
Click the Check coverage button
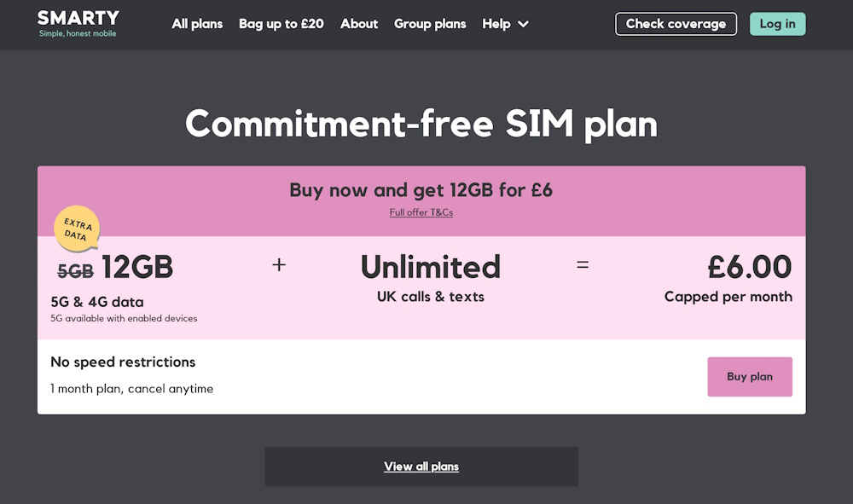(676, 24)
